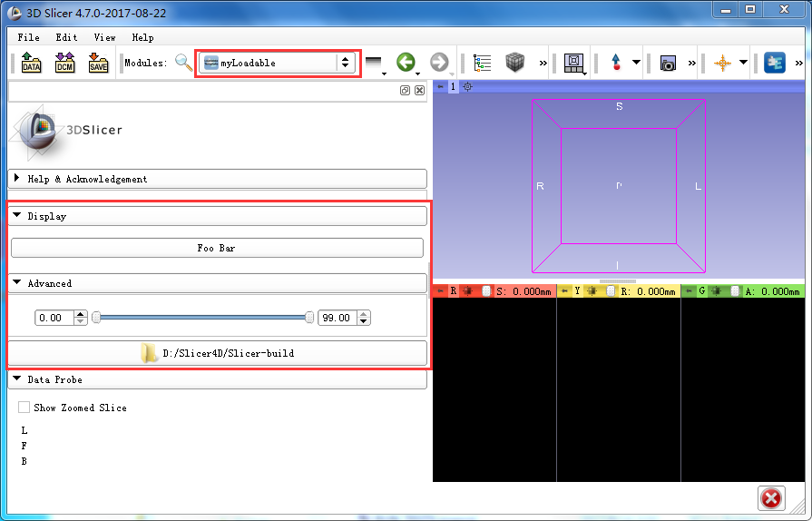812x521 pixels.
Task: Click the S: 0.000mm offset readout
Action: [x=523, y=291]
